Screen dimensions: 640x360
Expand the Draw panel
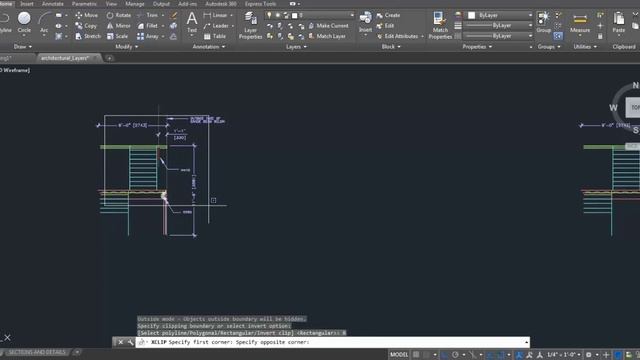23,47
